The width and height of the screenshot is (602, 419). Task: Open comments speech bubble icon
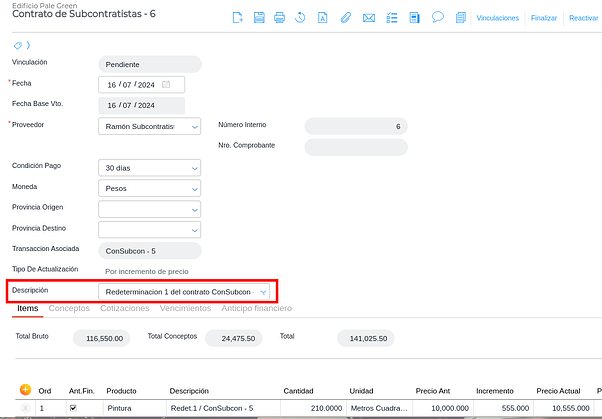437,17
